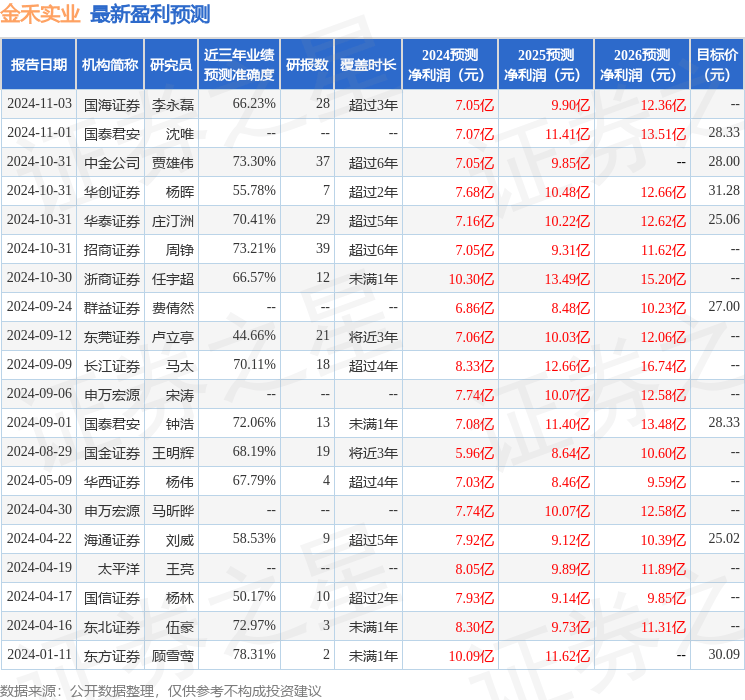Click accuracy value 50.17%

(254, 596)
